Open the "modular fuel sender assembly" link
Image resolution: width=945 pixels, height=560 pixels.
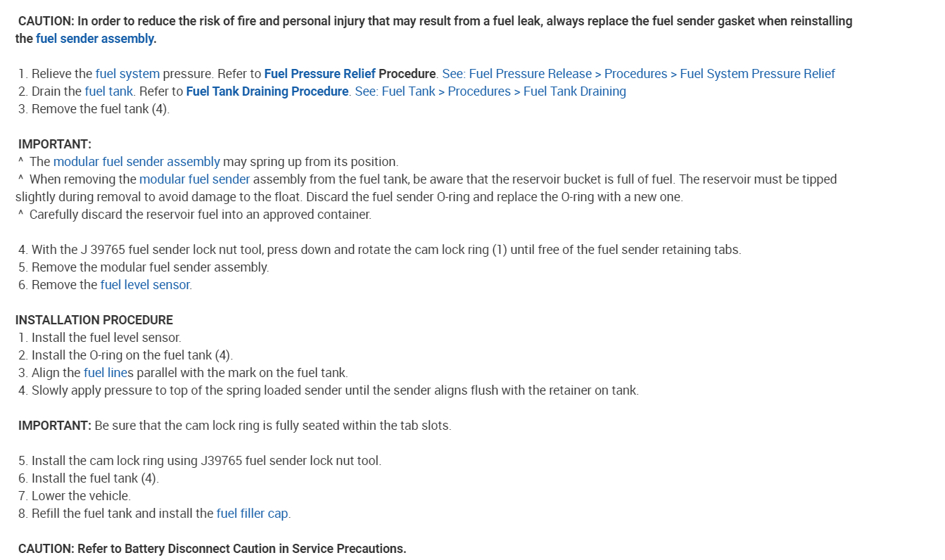tap(137, 162)
